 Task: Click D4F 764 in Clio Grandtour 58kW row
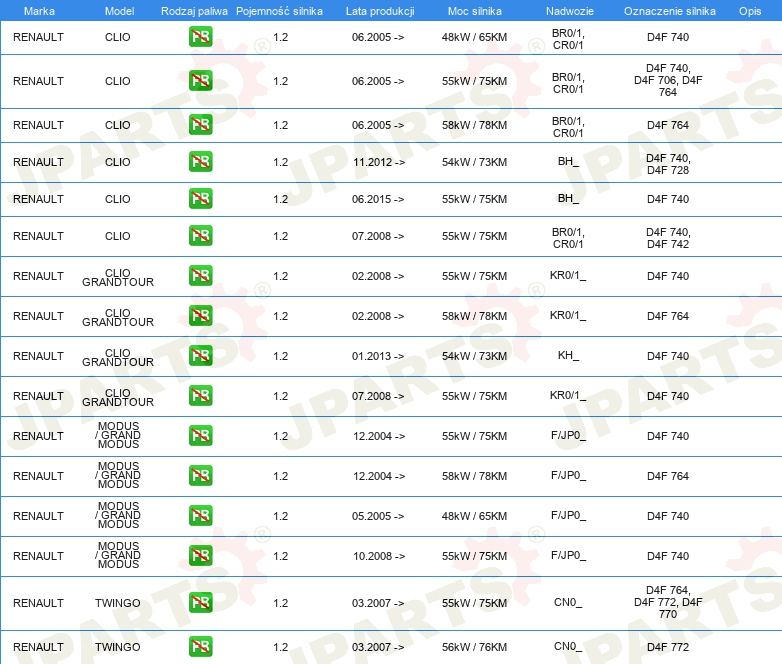[x=668, y=316]
